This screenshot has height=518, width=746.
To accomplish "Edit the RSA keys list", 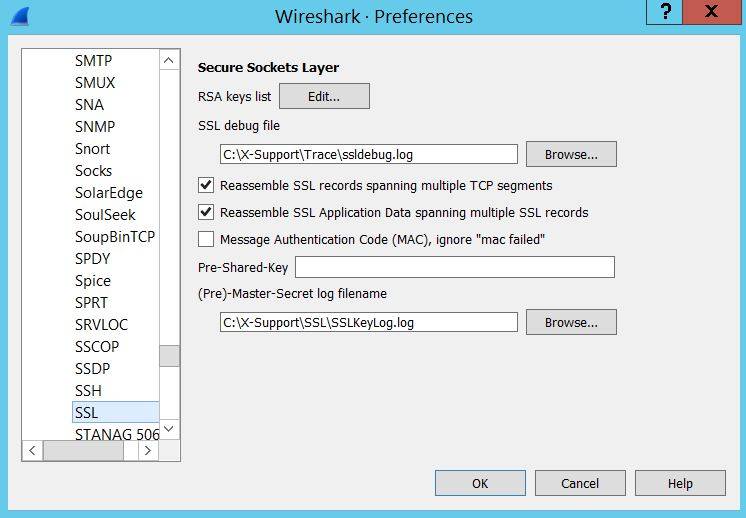I will (324, 97).
